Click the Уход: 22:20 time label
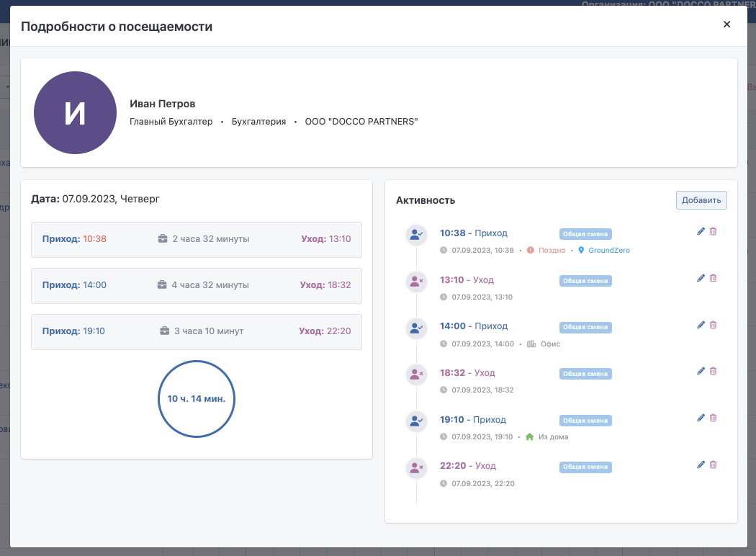The height and width of the screenshot is (556, 756). [325, 331]
